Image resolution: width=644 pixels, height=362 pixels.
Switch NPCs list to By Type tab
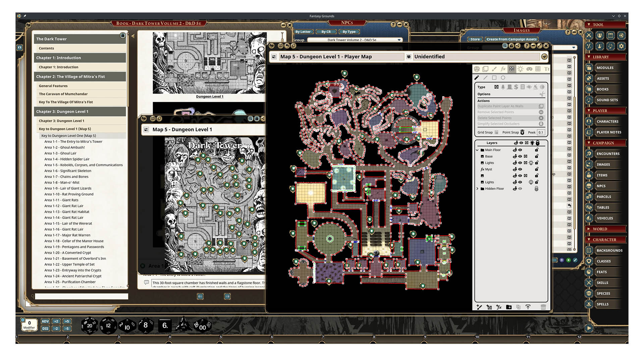coord(349,32)
